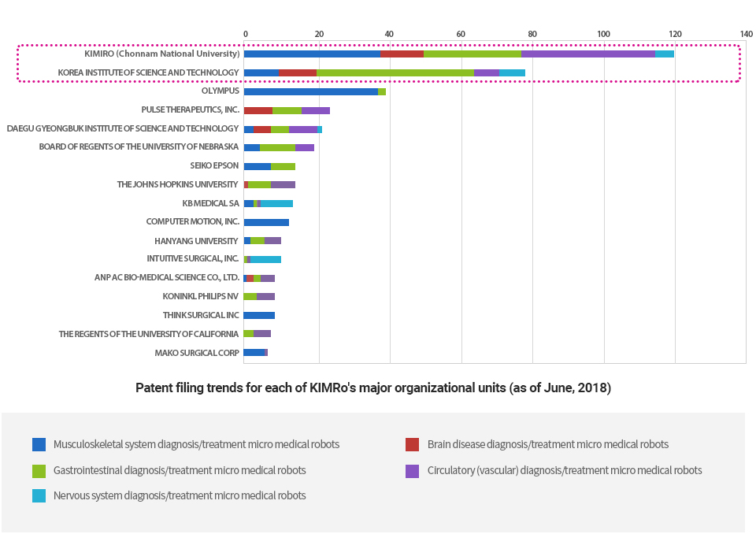Click BOARD OF REGENTS UNIVERSITY OF NEBRASKA label
This screenshot has width=756, height=534.
[139, 146]
